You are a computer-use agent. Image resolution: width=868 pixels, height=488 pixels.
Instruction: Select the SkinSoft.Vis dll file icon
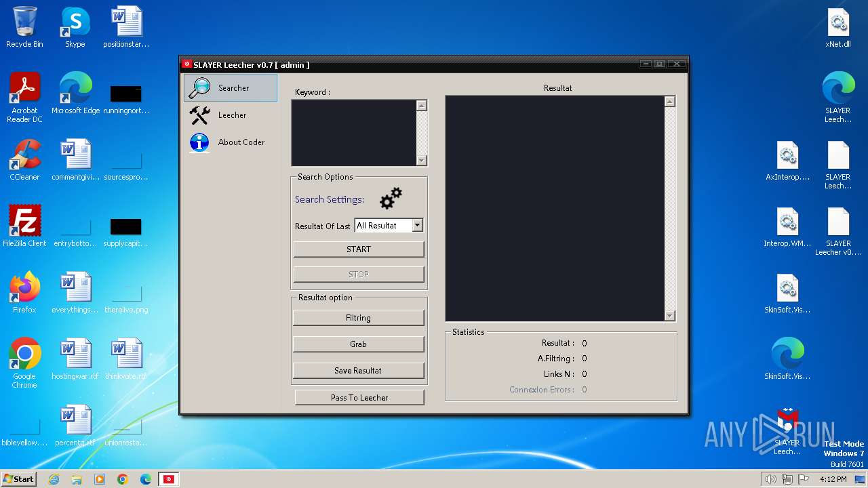coord(787,293)
